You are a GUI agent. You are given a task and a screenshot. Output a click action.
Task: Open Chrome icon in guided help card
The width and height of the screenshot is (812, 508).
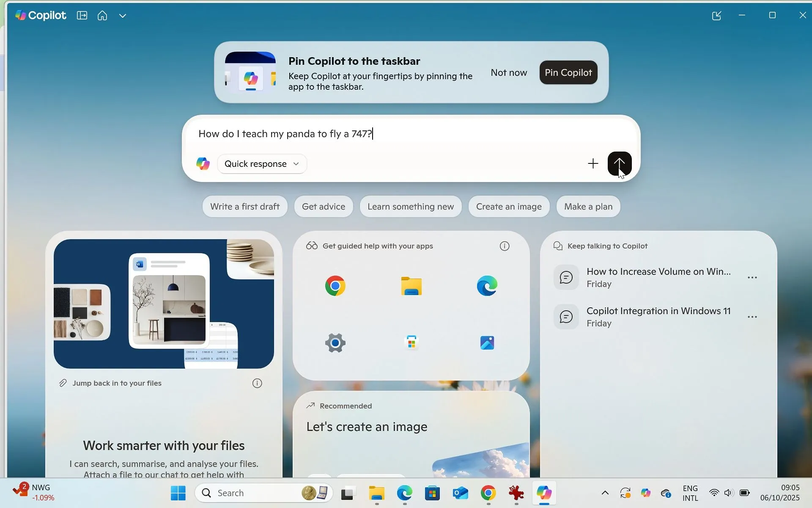(335, 286)
